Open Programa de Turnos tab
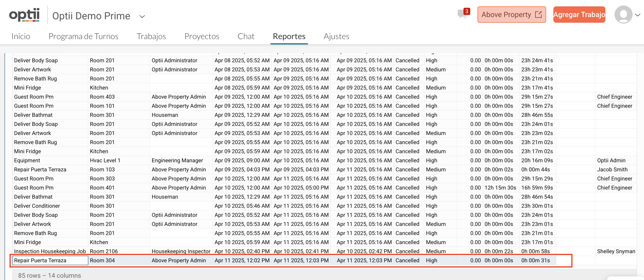 [83, 36]
